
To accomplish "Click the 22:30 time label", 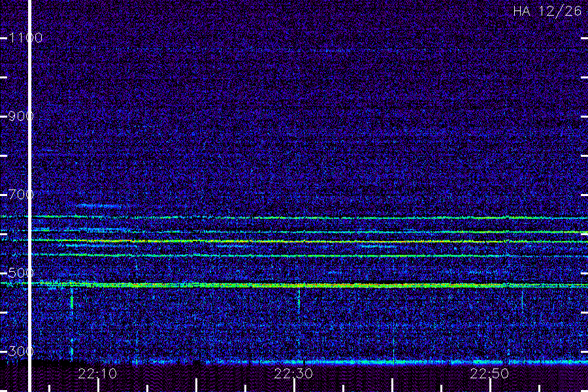I will click(293, 374).
